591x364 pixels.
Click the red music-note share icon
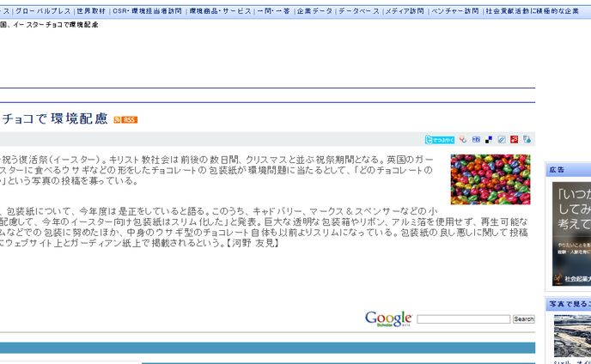coord(514,139)
